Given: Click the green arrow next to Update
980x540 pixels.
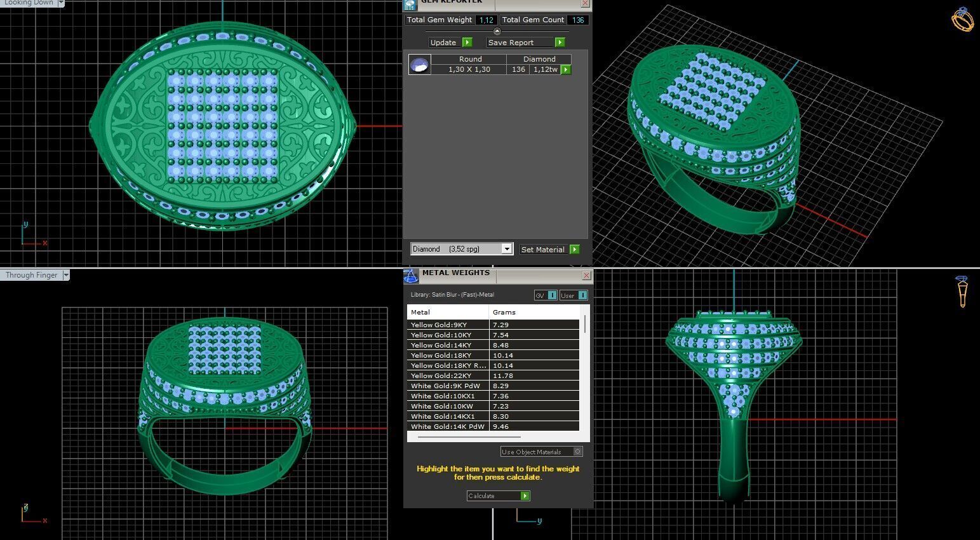Looking at the screenshot, I should [x=467, y=43].
